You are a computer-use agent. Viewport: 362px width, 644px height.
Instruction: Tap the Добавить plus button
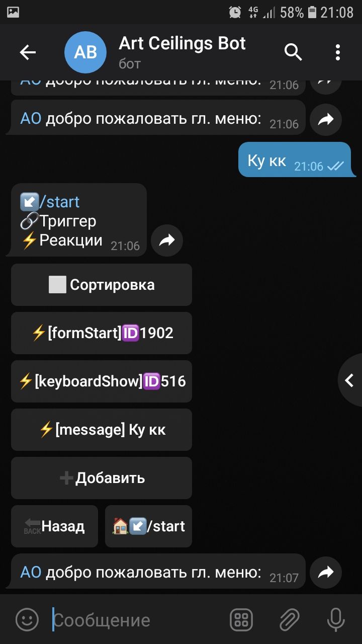pyautogui.click(x=102, y=478)
